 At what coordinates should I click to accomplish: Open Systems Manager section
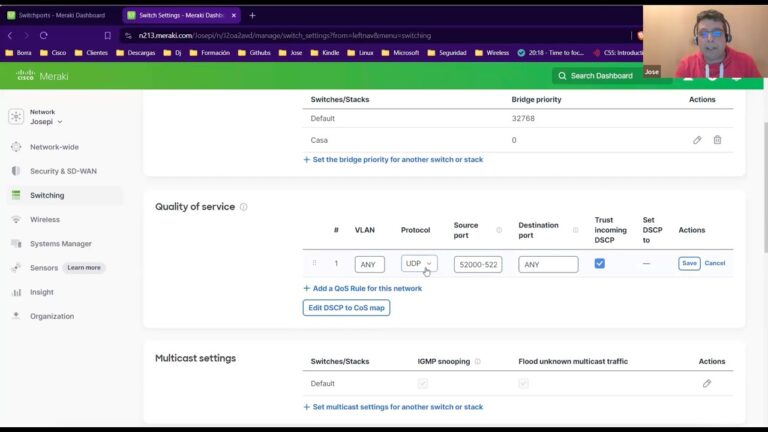[x=61, y=243]
